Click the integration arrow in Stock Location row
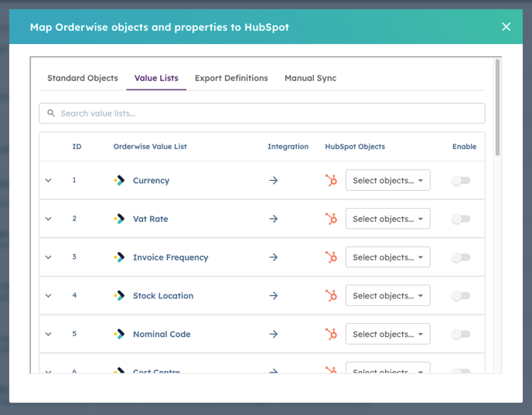 coord(274,296)
